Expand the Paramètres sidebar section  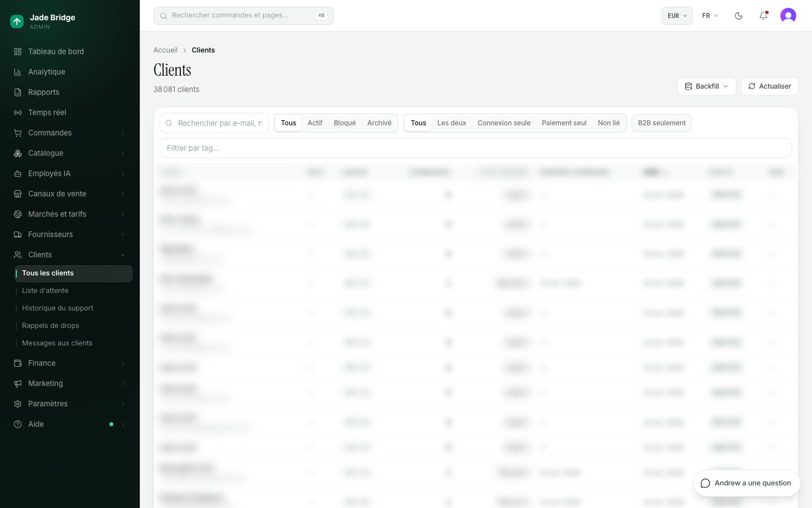point(70,404)
